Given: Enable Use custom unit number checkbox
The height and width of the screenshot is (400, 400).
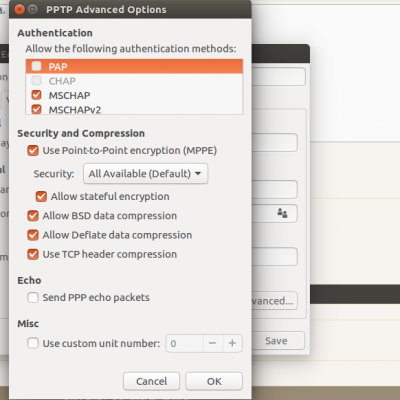Looking at the screenshot, I should point(33,343).
